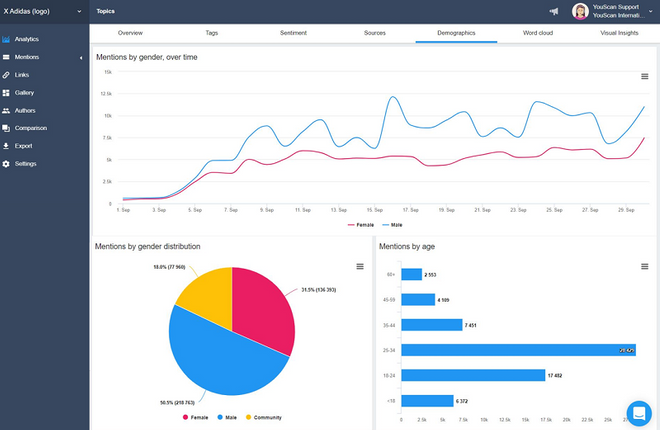The image size is (660, 430).
Task: Select the Demographics tab
Action: (456, 33)
